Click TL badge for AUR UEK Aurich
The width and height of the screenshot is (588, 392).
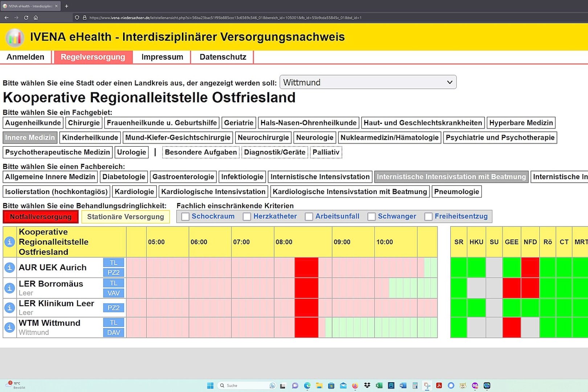114,263
